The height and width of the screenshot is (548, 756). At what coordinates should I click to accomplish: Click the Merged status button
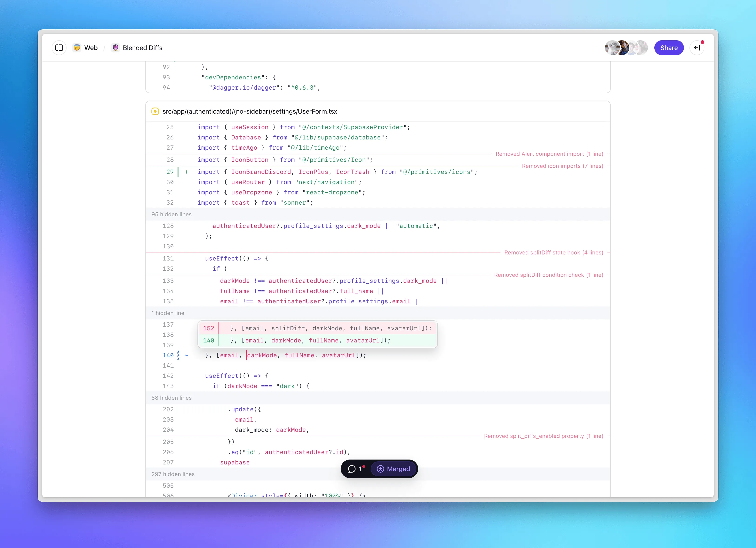(x=393, y=469)
